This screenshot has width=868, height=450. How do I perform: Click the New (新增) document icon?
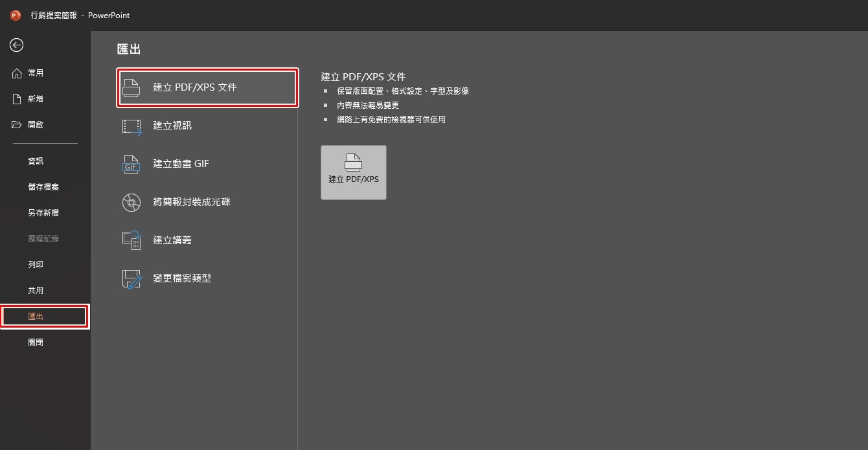(x=17, y=99)
